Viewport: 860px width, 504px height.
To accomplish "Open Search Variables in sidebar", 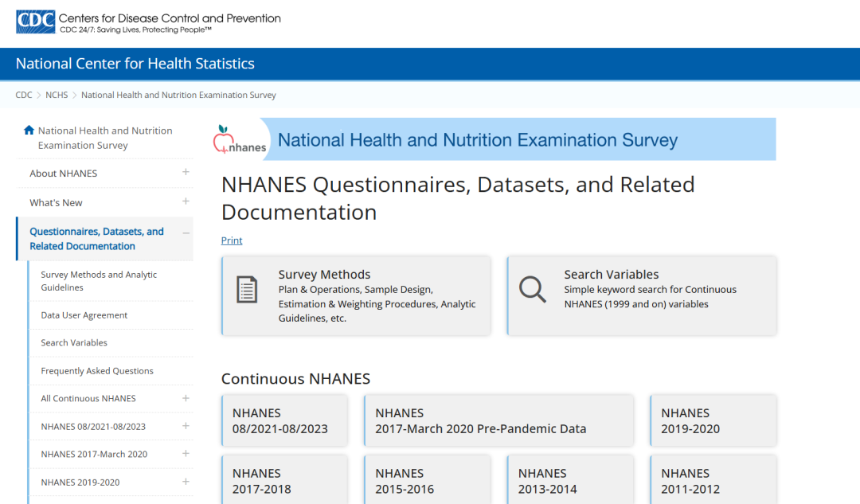I will click(74, 342).
